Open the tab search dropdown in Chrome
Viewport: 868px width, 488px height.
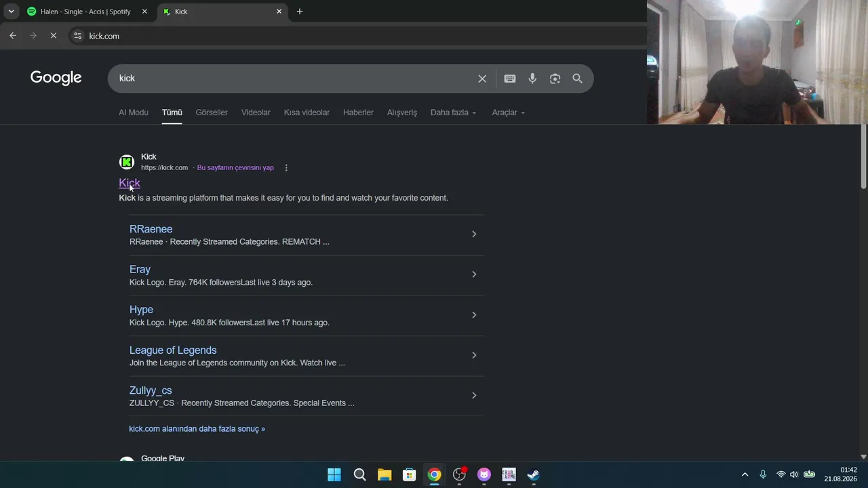coord(11,12)
